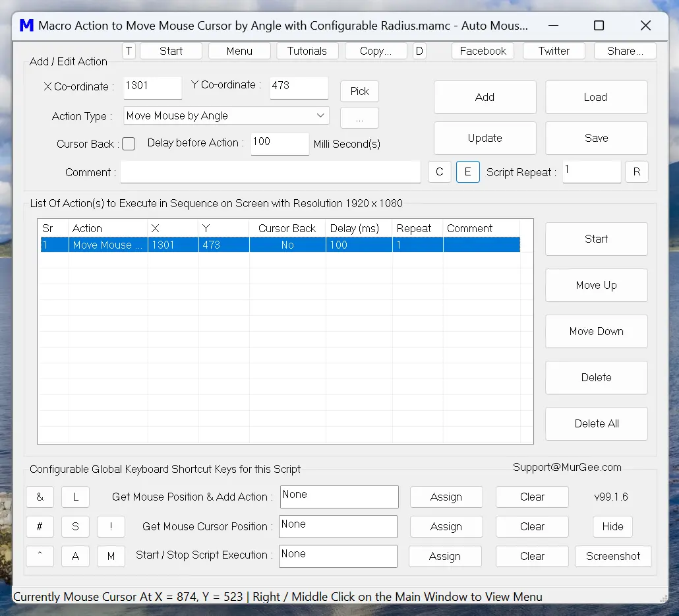Viewport: 679px width, 616px height.
Task: Click the & shortcut key icon
Action: pos(40,497)
